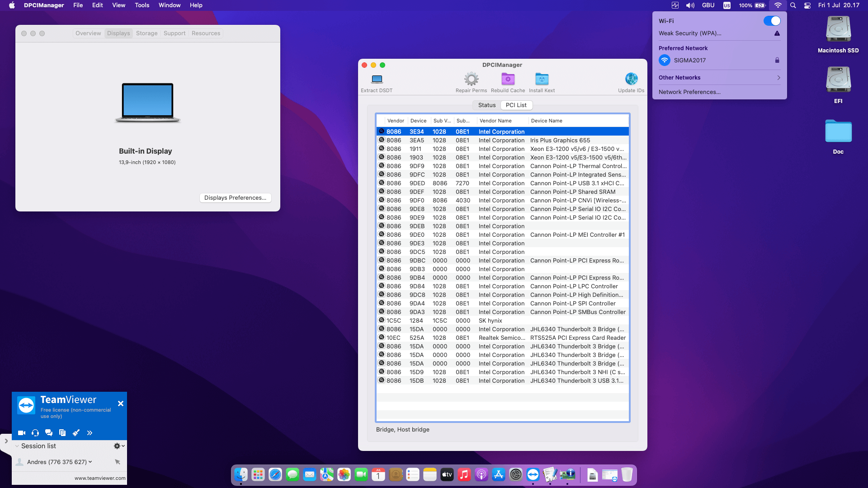Open the Resources tab
The width and height of the screenshot is (868, 488).
206,33
